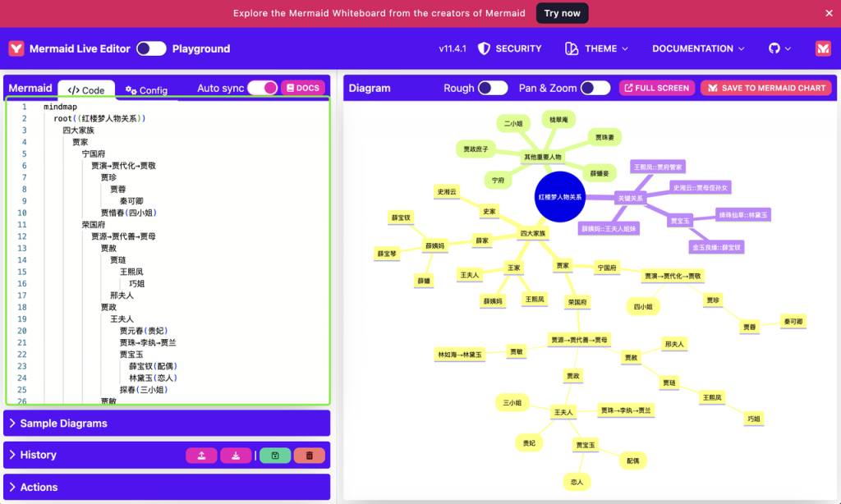Click the download history icon button
Screen dimensions: 841x504
pyautogui.click(x=236, y=456)
